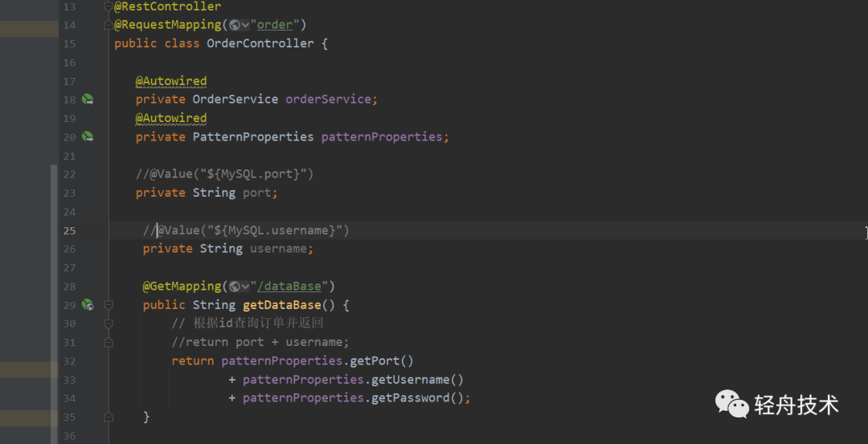Click the PatternProperties type on line 20
Image resolution: width=868 pixels, height=444 pixels.
253,136
